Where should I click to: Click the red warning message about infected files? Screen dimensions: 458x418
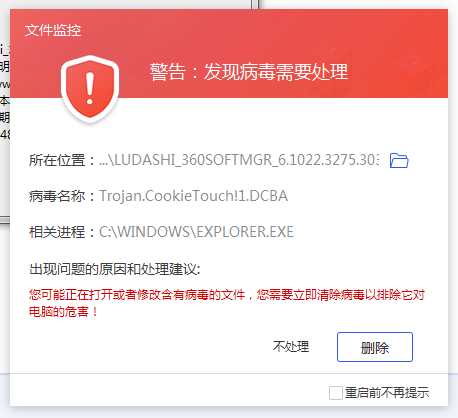(227, 303)
